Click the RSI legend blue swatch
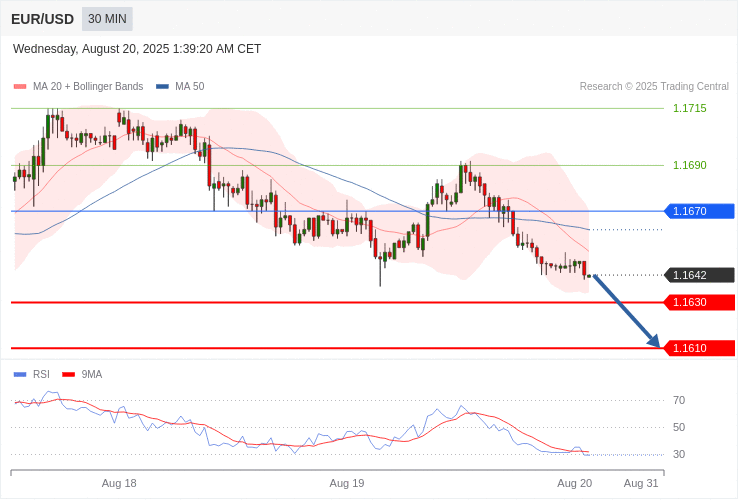 [20, 375]
